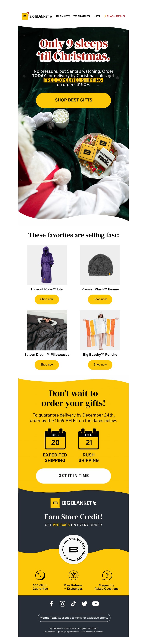Image resolution: width=147 pixels, height=644 pixels.
Task: Open the Wearables menu item
Action: [81, 16]
